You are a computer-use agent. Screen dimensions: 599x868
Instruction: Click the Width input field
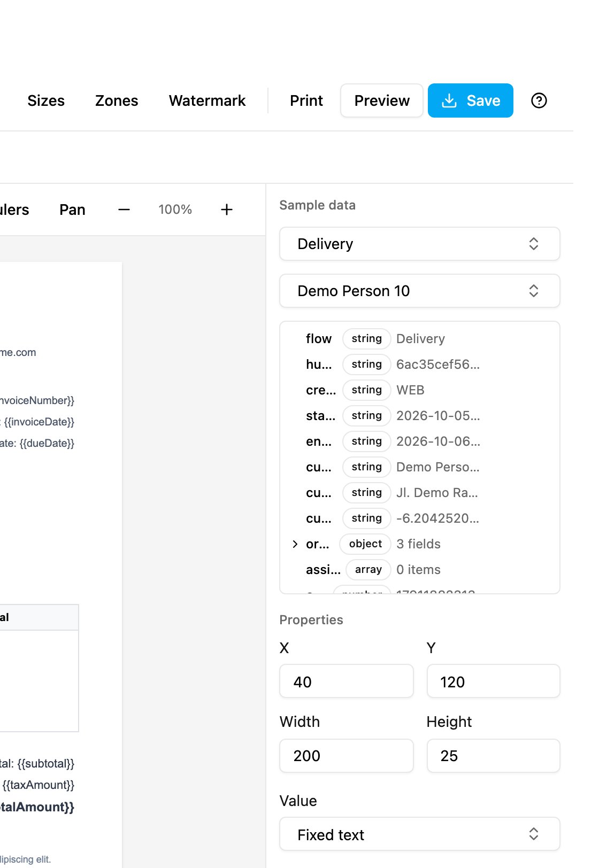[x=347, y=756]
